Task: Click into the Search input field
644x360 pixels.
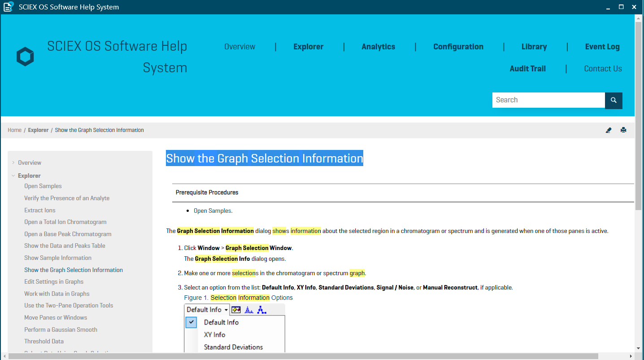Action: point(548,100)
